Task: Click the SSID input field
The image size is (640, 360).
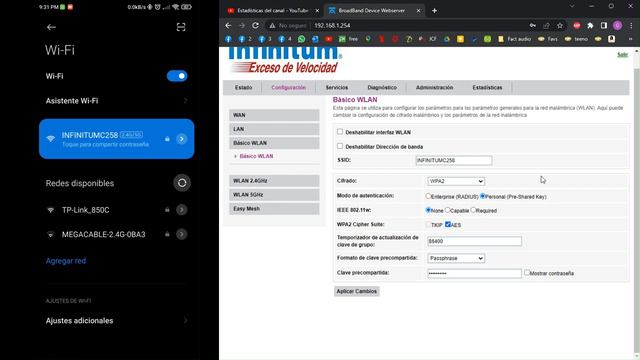Action: (x=454, y=160)
